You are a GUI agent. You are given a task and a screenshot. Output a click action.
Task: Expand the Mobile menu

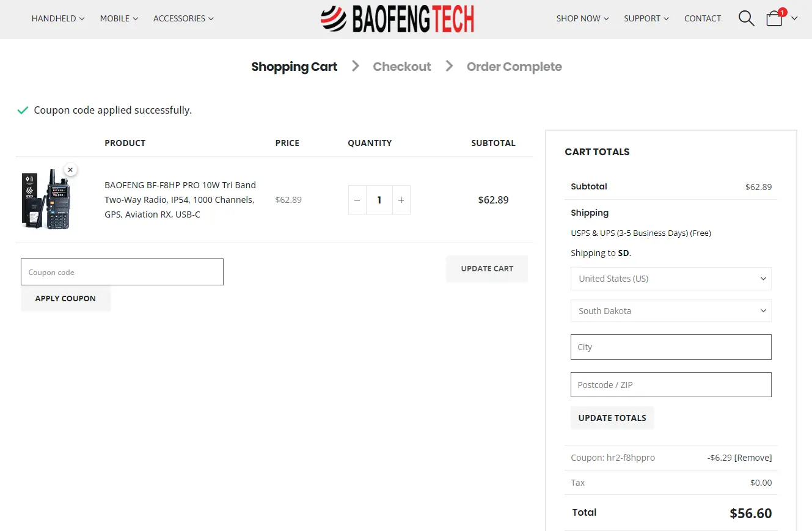119,18
